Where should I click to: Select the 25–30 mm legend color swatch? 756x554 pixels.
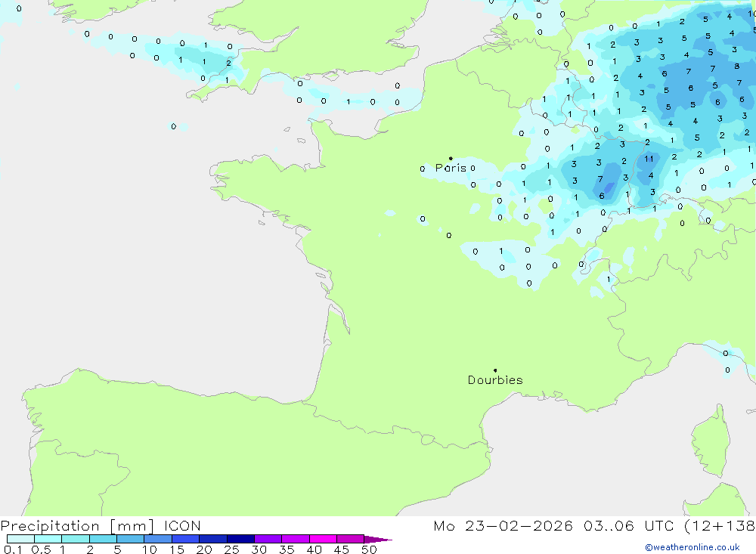pyautogui.click(x=240, y=539)
